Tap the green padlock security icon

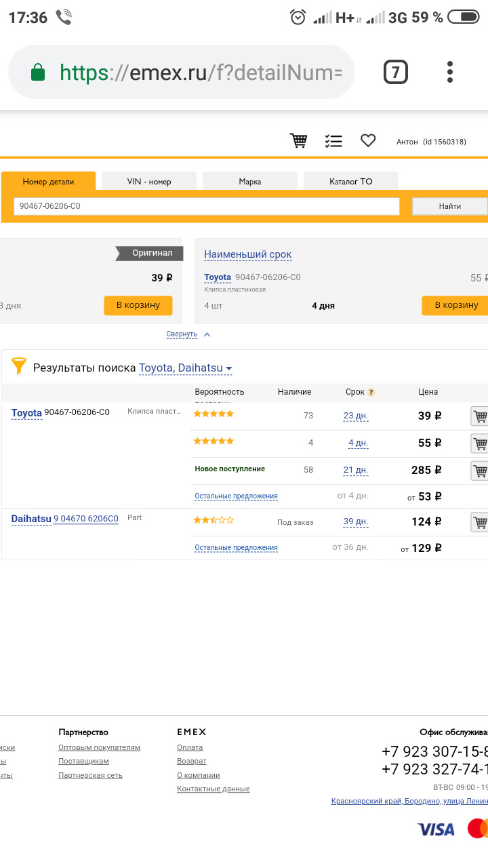(38, 72)
